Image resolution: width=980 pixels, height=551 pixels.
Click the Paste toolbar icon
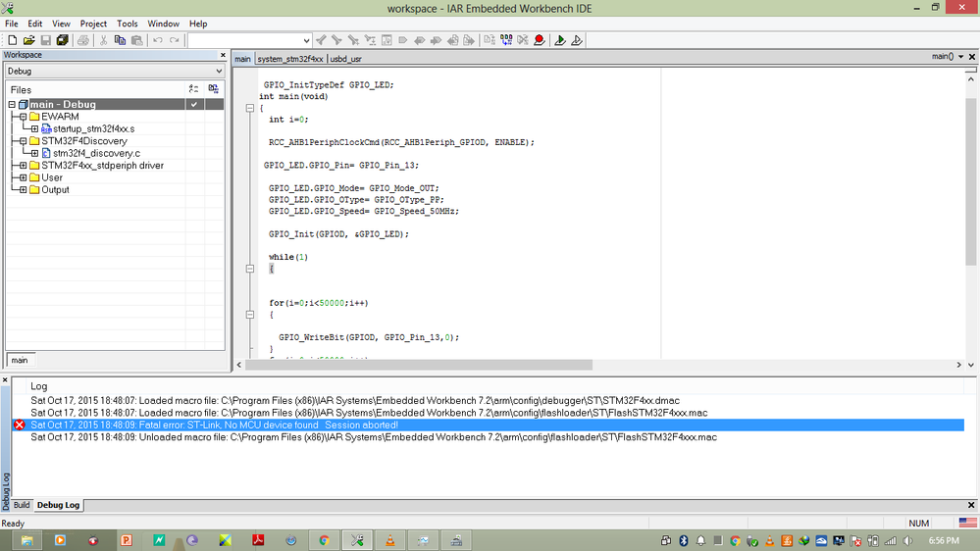[137, 40]
